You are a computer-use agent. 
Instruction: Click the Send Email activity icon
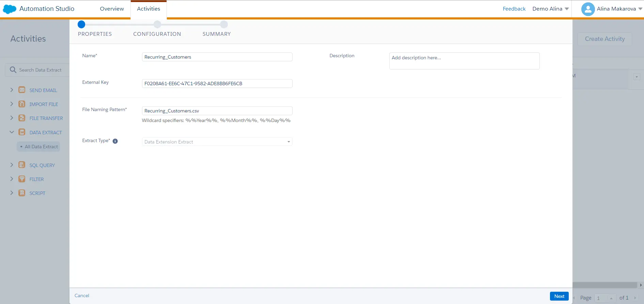coord(22,90)
